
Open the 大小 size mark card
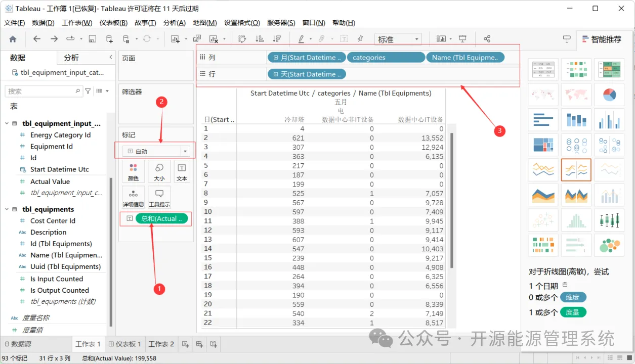tap(159, 171)
